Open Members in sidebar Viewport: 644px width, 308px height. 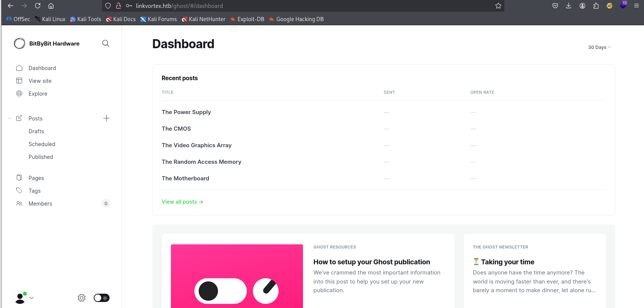(40, 204)
